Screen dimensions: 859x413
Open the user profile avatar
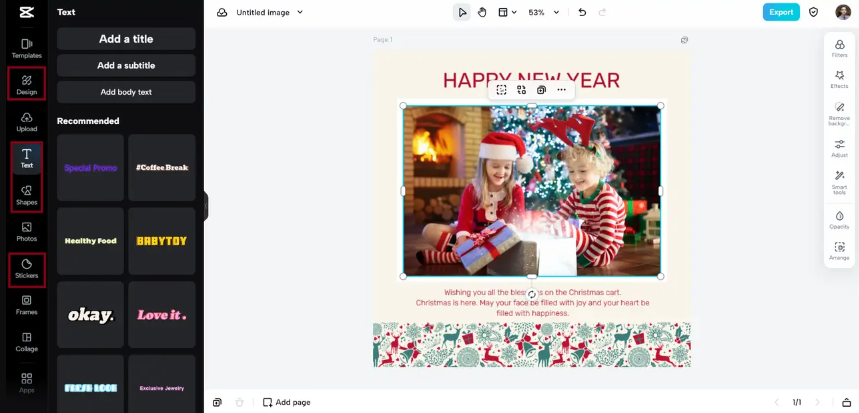pos(843,12)
